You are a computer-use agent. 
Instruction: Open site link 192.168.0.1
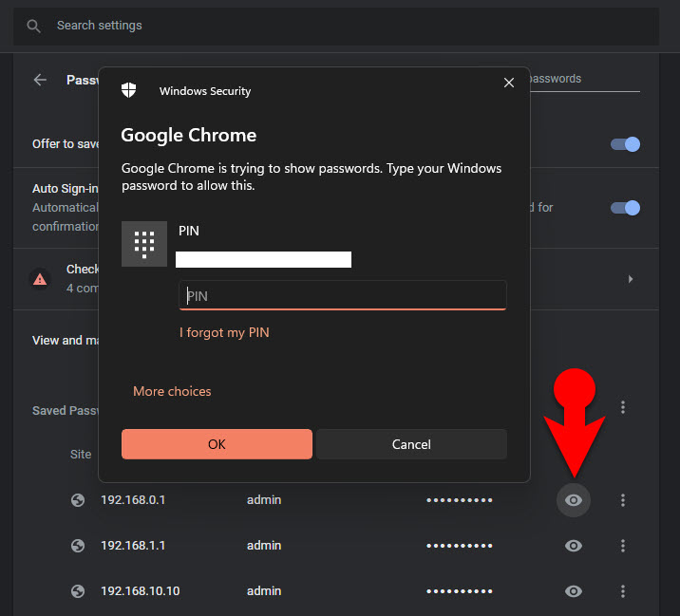(133, 500)
